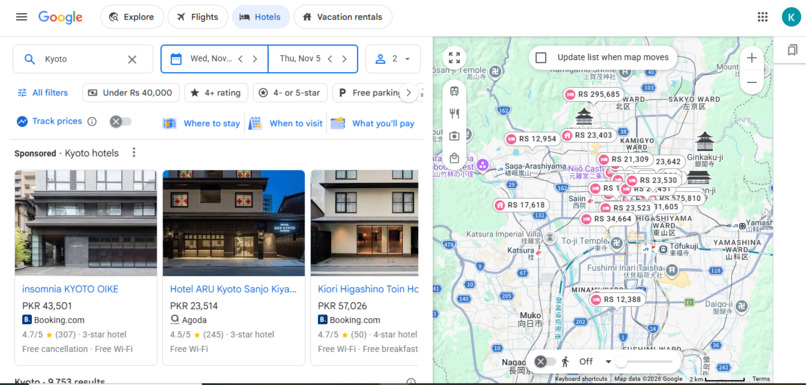Image resolution: width=806 pixels, height=385 pixels.
Task: Show attractions camera layer on map
Action: (x=454, y=136)
